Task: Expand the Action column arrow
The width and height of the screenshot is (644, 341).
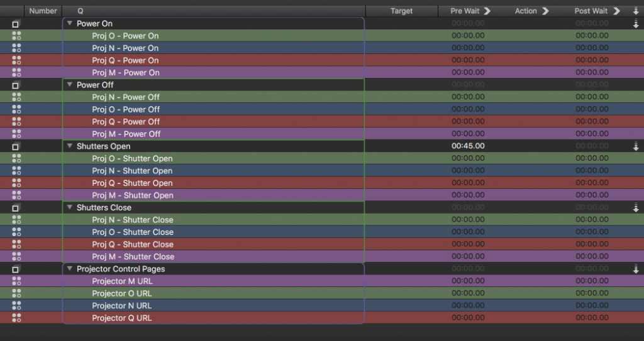Action: (x=545, y=11)
